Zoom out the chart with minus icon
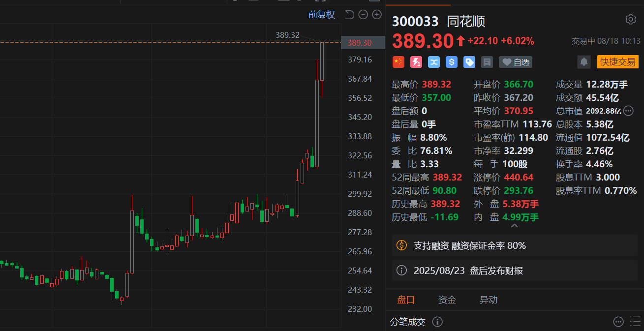 [363, 15]
